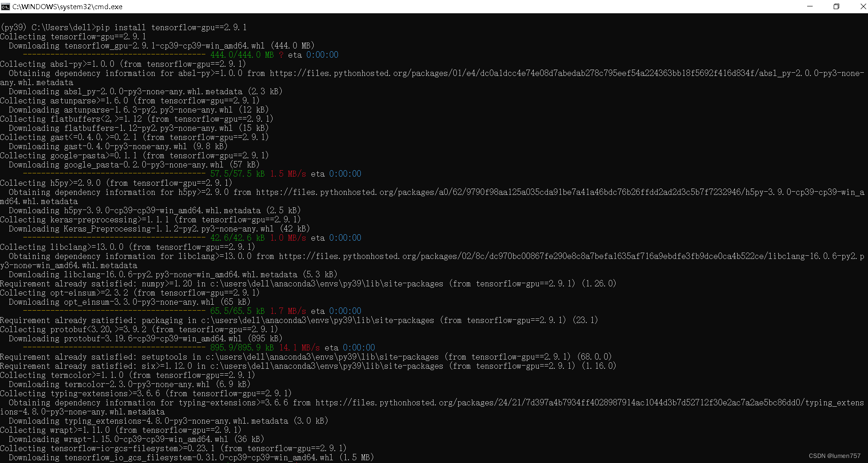Click the Collecting h5py>=2.9.0 line
The width and height of the screenshot is (868, 463).
(114, 183)
